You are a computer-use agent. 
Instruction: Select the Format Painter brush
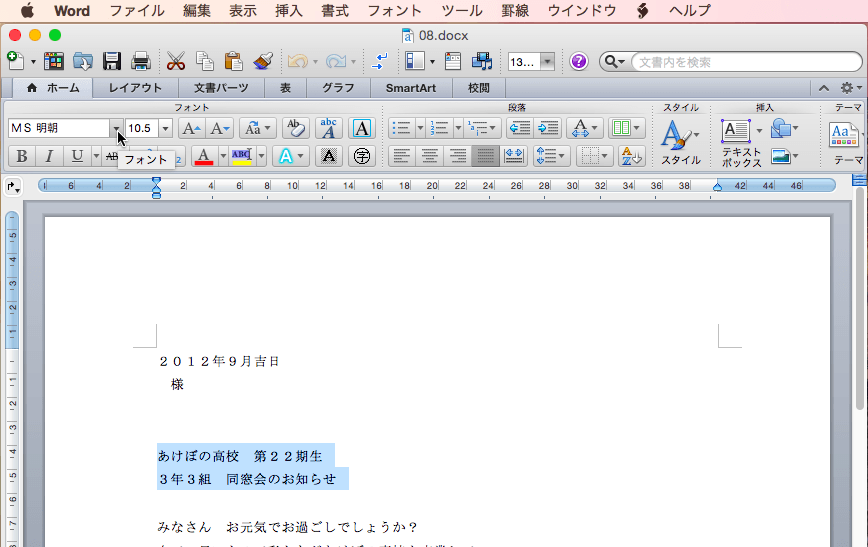pos(263,61)
